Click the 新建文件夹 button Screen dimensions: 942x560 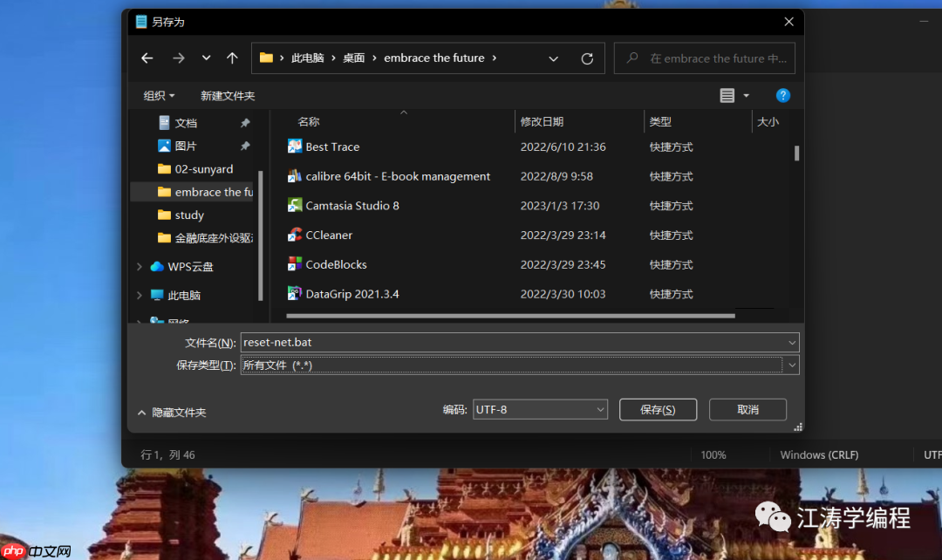tap(228, 95)
